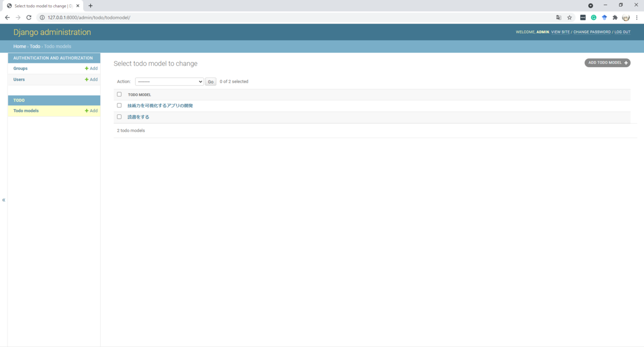Click the Go button

pyautogui.click(x=210, y=82)
